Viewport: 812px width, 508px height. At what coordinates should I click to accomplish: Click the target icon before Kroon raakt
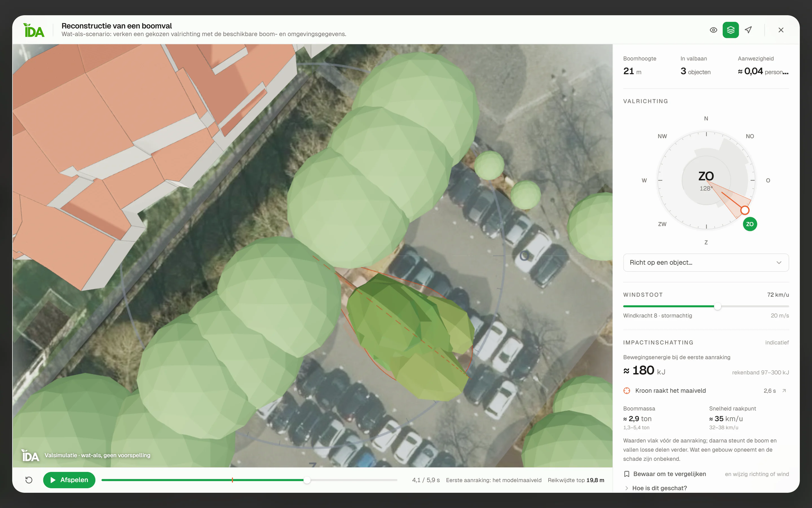[626, 391]
